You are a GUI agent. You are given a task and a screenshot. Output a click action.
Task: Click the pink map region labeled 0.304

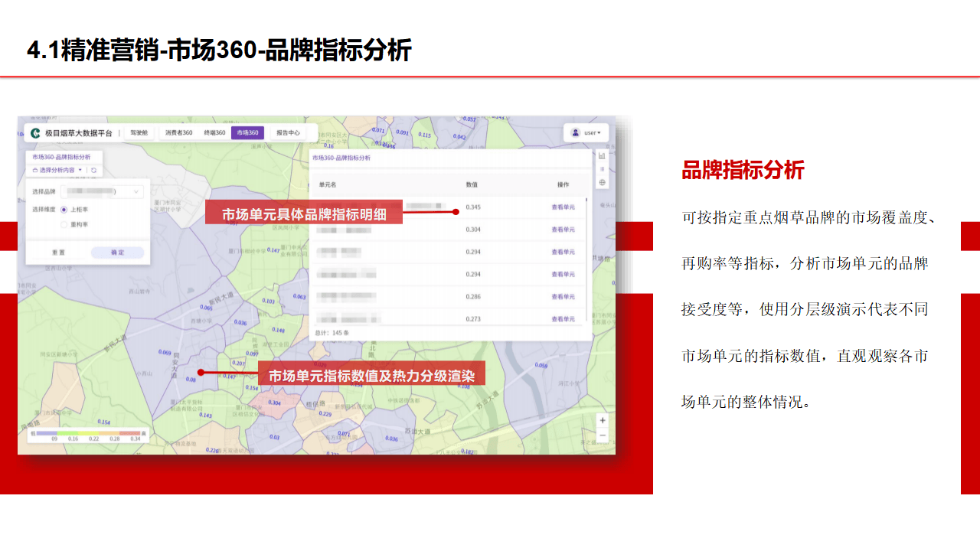(x=274, y=403)
